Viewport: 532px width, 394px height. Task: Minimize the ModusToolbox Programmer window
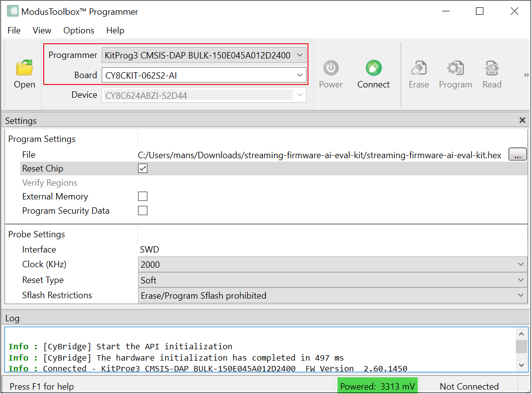point(446,11)
